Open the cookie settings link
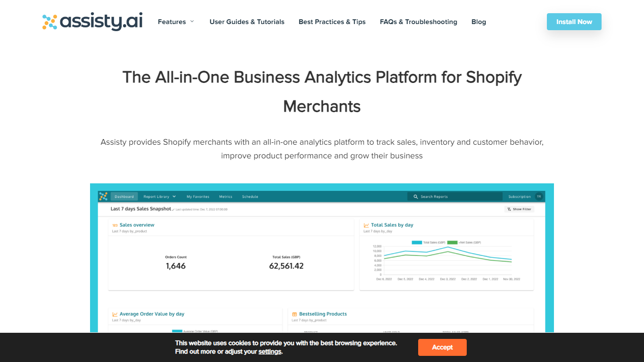Viewport: 644px width, 362px height. click(270, 352)
